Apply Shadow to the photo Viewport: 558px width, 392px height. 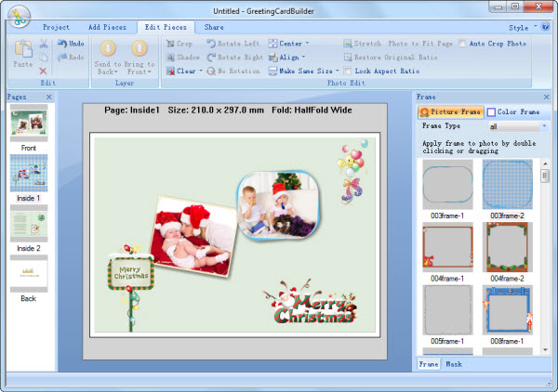tap(183, 57)
